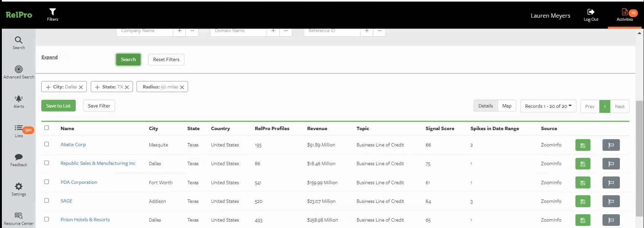Click the Save Filter button
This screenshot has height=228, width=644.
(99, 106)
